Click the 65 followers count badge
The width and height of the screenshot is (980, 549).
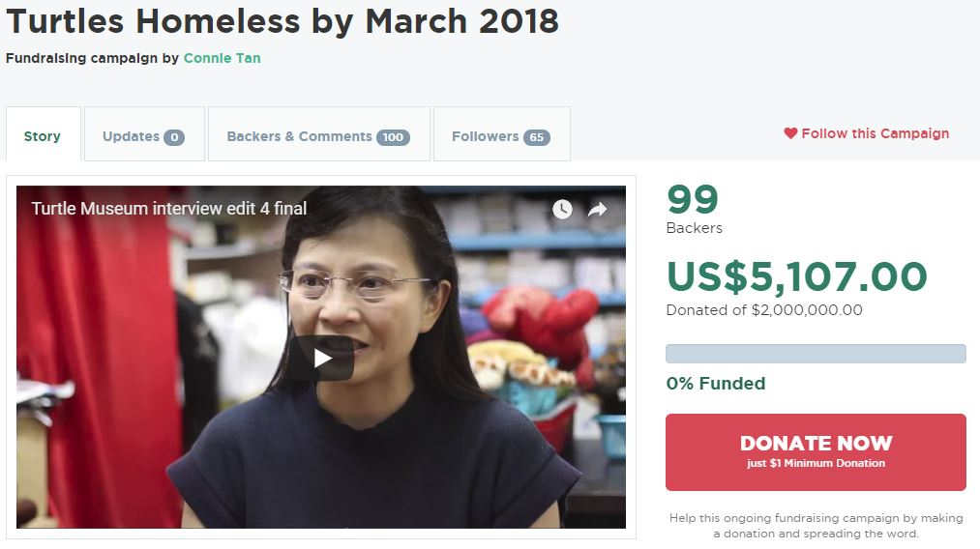[536, 137]
